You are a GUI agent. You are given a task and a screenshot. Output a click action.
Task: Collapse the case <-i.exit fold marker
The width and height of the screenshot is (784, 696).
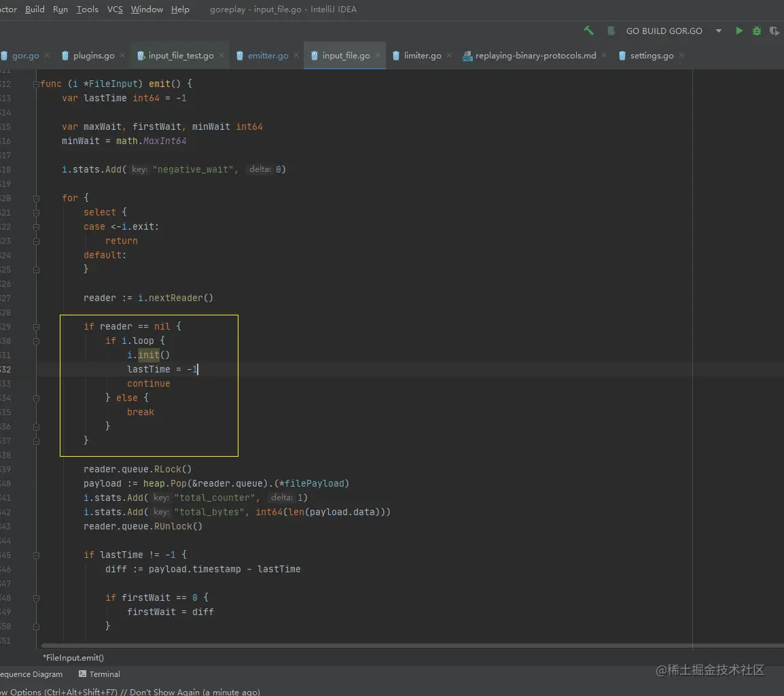[x=36, y=227]
